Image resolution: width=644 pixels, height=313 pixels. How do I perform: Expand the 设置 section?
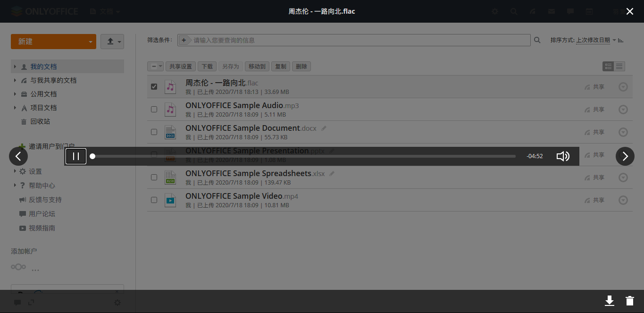point(15,171)
